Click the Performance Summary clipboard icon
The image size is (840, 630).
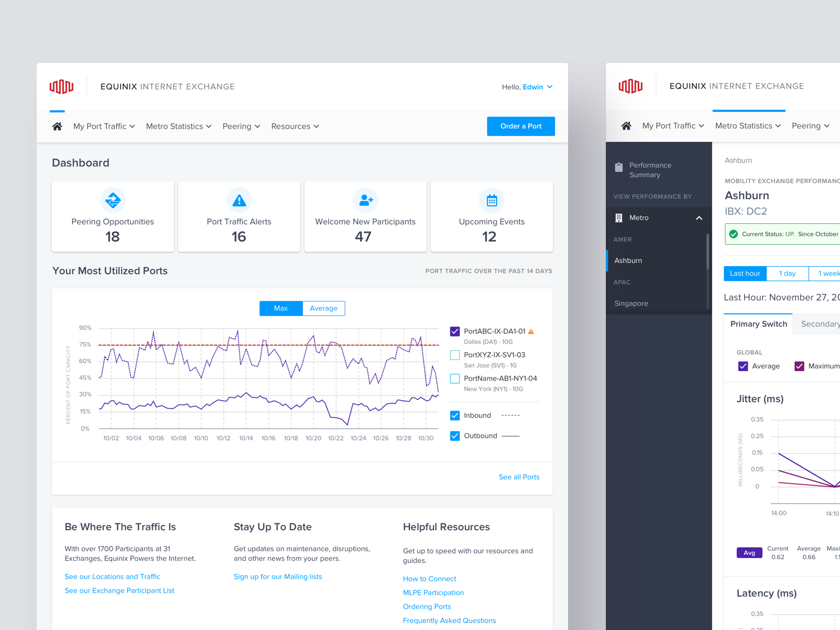point(618,167)
